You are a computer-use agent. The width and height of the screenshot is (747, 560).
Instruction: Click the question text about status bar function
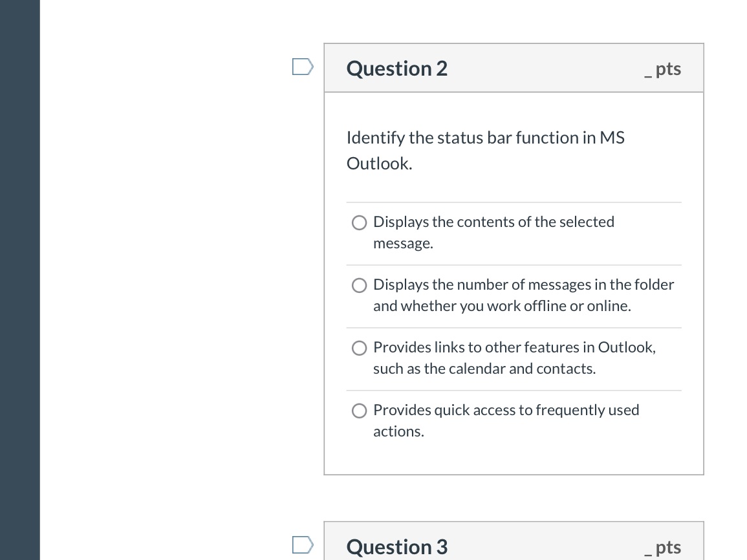(485, 150)
